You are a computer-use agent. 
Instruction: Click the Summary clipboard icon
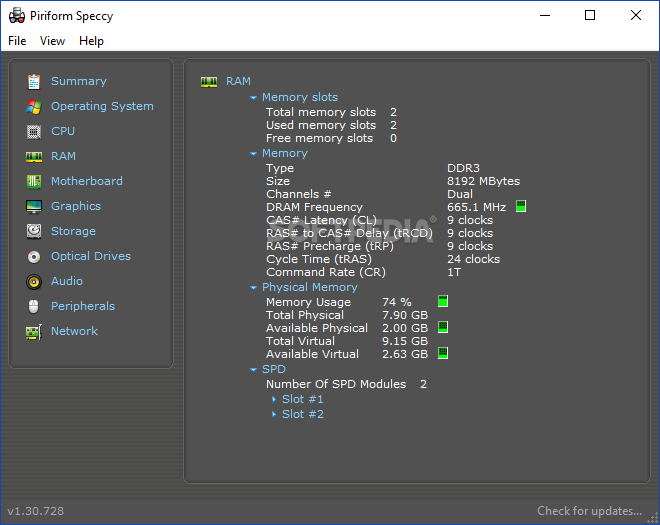(x=34, y=82)
